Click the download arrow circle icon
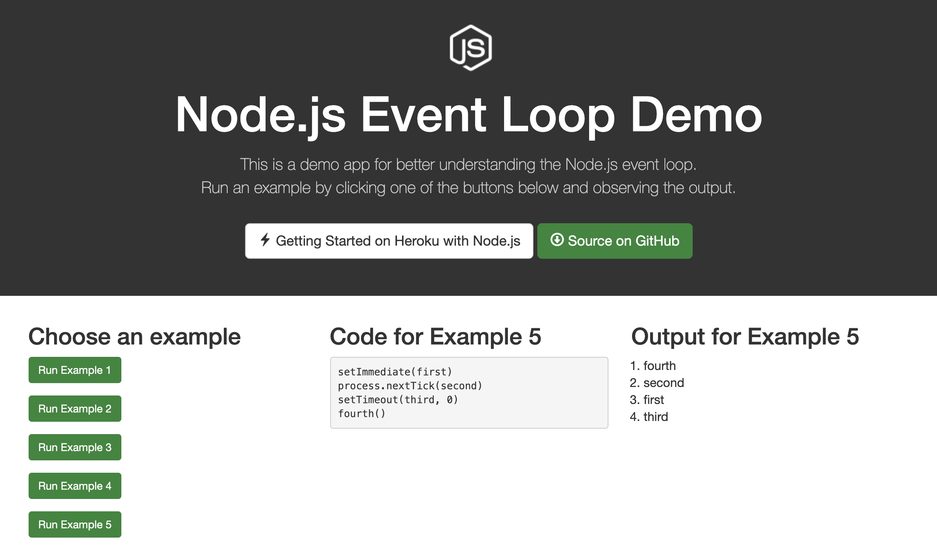The image size is (937, 560). [557, 240]
